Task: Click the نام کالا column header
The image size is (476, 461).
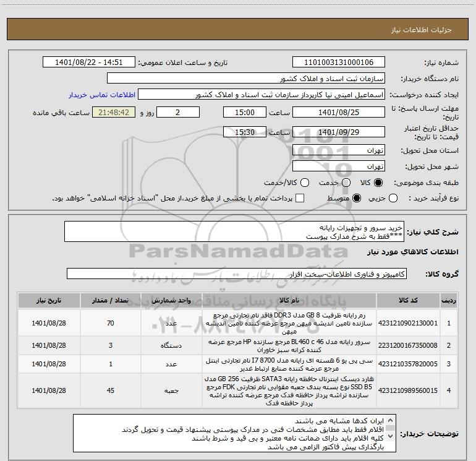Action: coord(289,301)
